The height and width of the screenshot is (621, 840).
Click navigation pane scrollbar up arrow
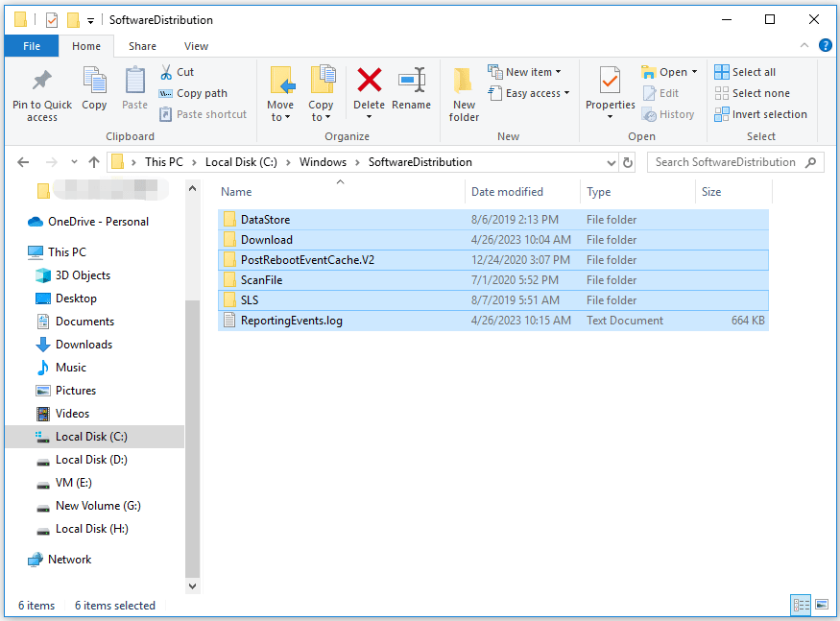[x=192, y=189]
